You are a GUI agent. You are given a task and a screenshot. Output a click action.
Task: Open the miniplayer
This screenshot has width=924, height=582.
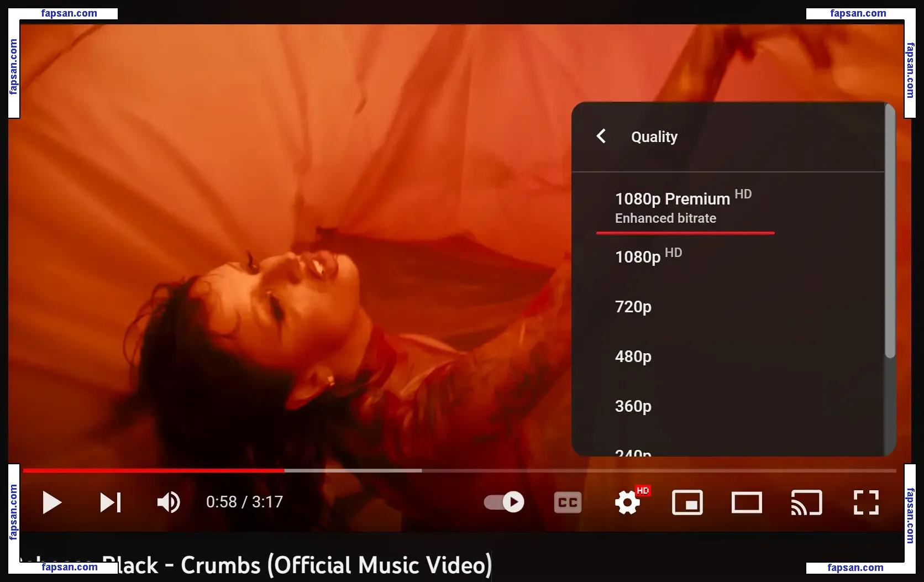point(687,502)
